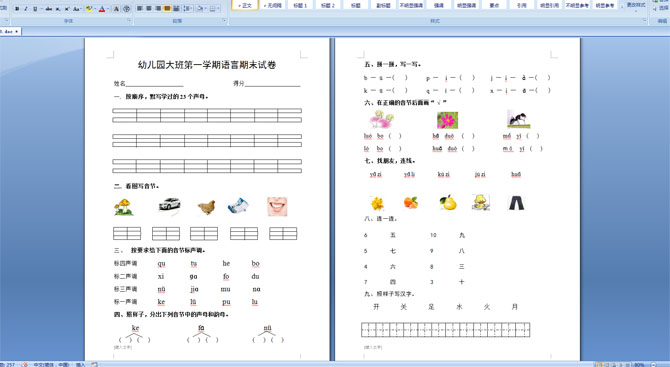Apply superscript formatting
This screenshot has height=367, width=670.
pyautogui.click(x=67, y=9)
